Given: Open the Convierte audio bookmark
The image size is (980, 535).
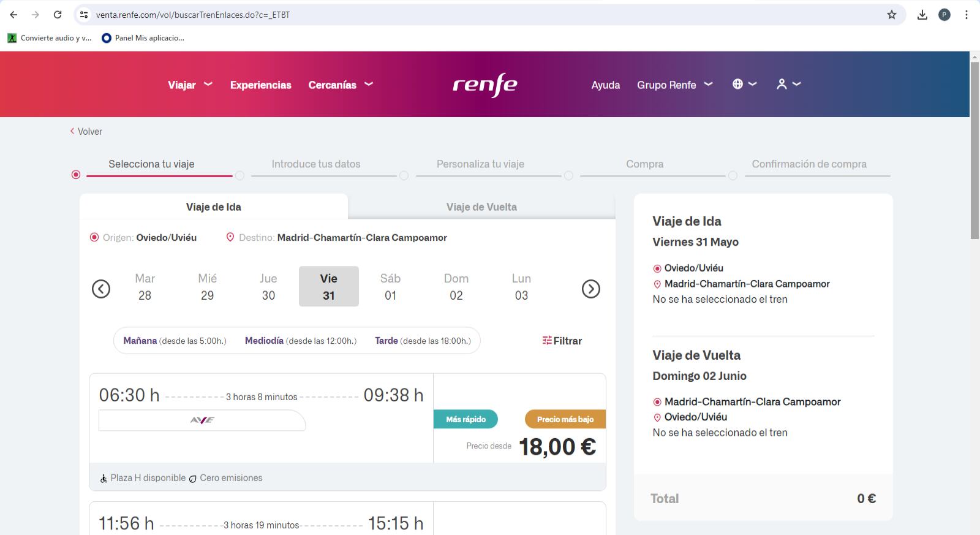Looking at the screenshot, I should pyautogui.click(x=50, y=38).
